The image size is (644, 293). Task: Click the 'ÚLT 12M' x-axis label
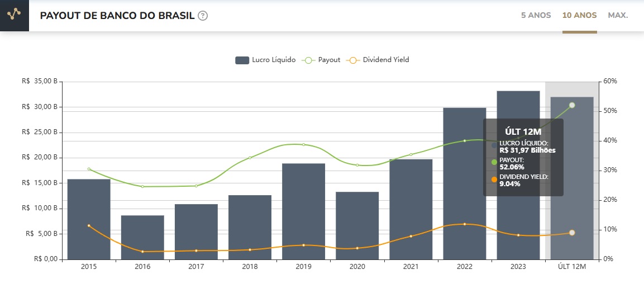point(572,267)
